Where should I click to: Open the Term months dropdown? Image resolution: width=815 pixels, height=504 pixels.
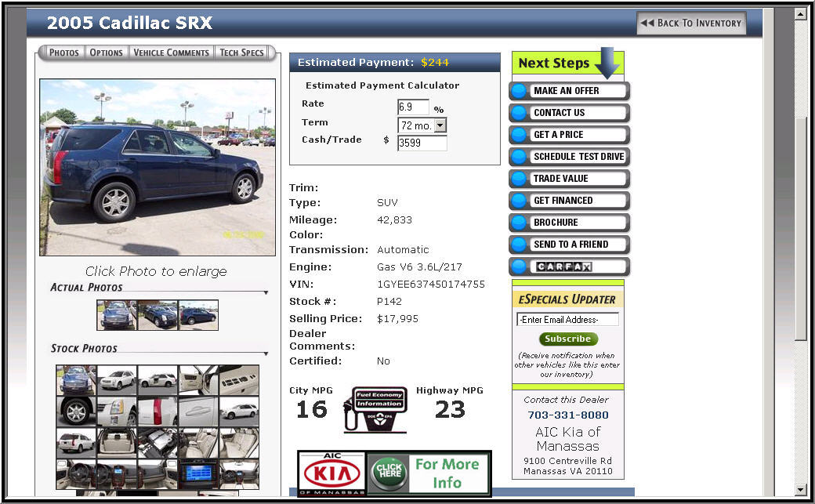coord(422,125)
